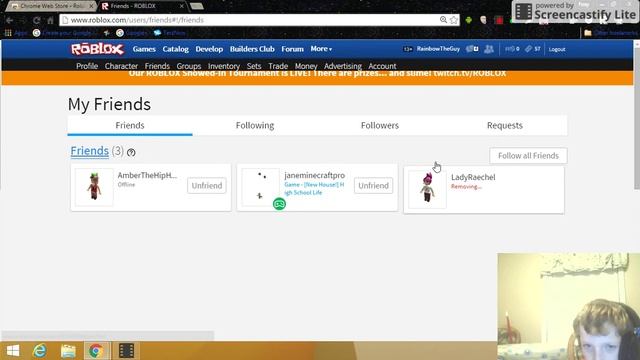
Task: Unfriend AmberTheHipH...
Action: coord(207,185)
